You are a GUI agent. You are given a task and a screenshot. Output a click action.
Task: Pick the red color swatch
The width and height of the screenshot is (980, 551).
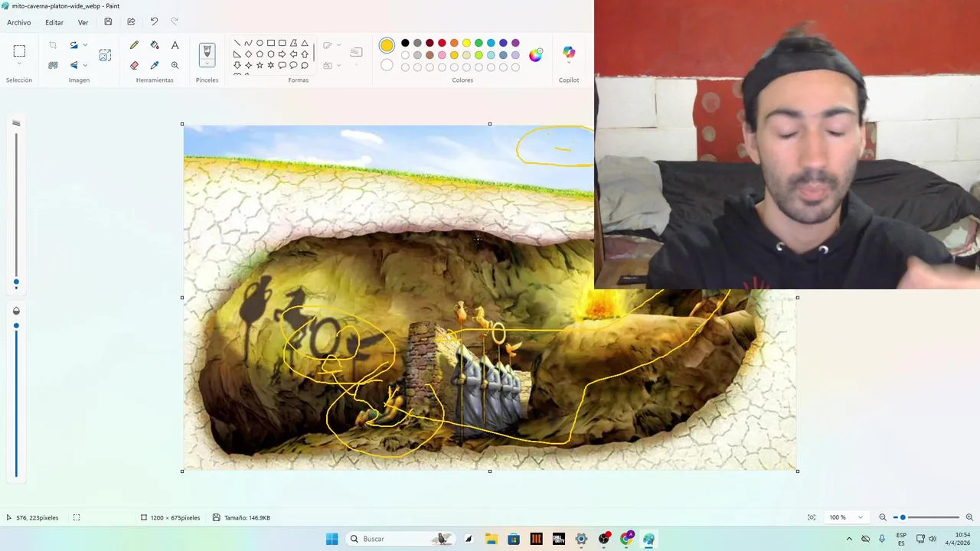(x=442, y=43)
